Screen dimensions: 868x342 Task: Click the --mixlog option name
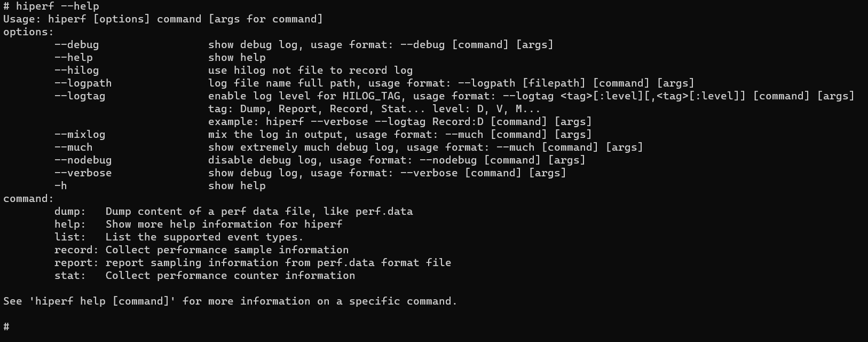coord(80,135)
